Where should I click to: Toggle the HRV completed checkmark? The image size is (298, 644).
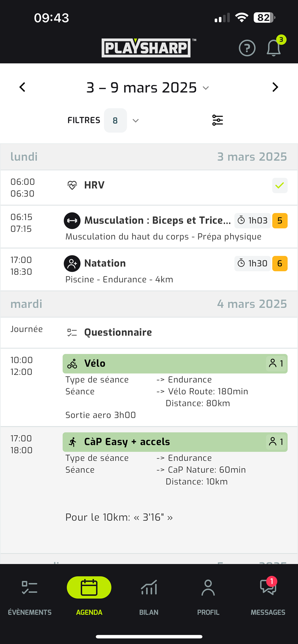[280, 185]
